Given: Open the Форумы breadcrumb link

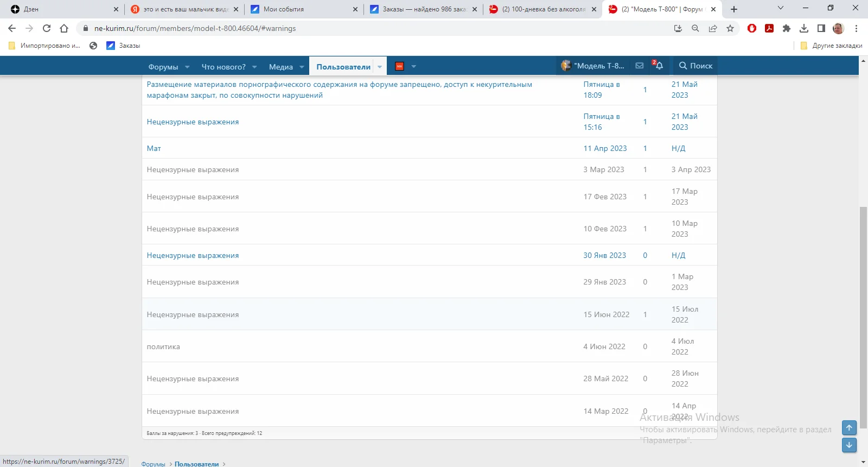Looking at the screenshot, I should [x=153, y=464].
